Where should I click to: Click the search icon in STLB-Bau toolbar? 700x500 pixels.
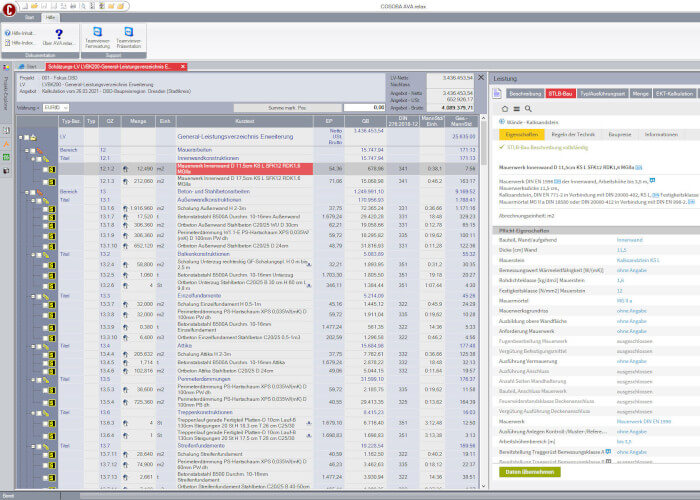pos(528,108)
